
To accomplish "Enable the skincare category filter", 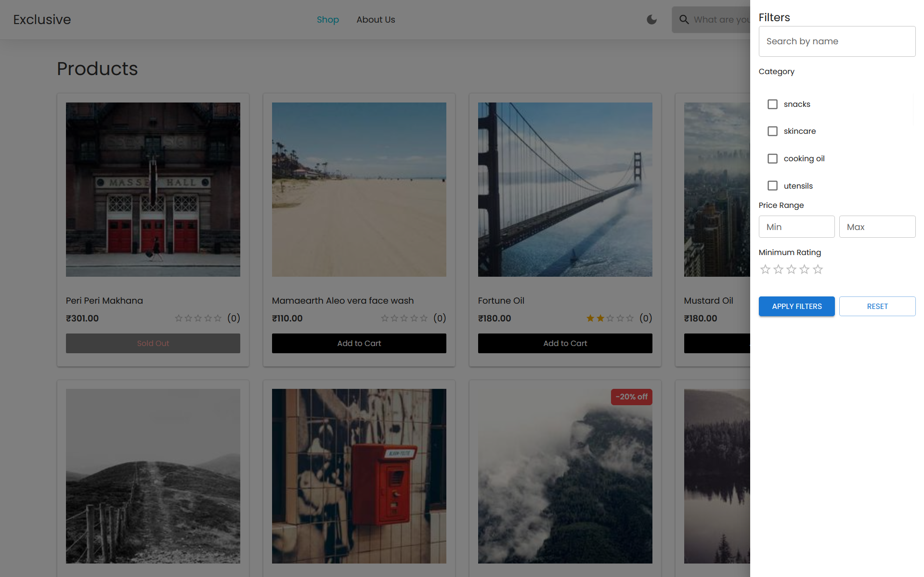I will click(x=772, y=131).
